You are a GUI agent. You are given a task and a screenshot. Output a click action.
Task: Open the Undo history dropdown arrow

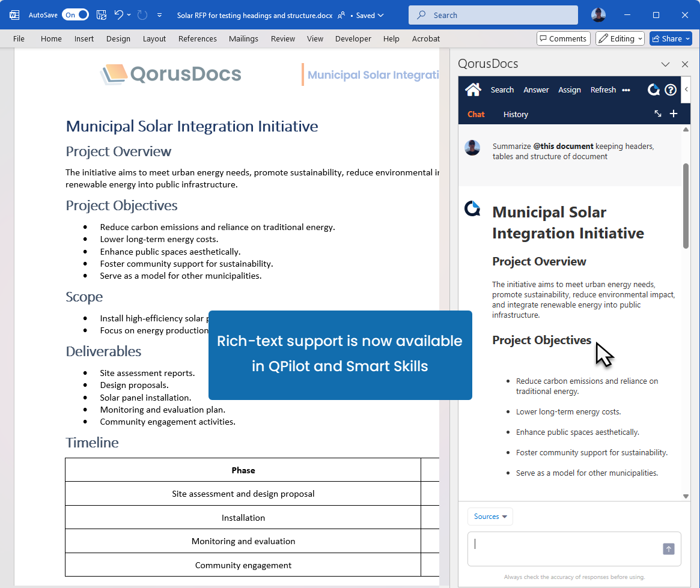pyautogui.click(x=129, y=15)
